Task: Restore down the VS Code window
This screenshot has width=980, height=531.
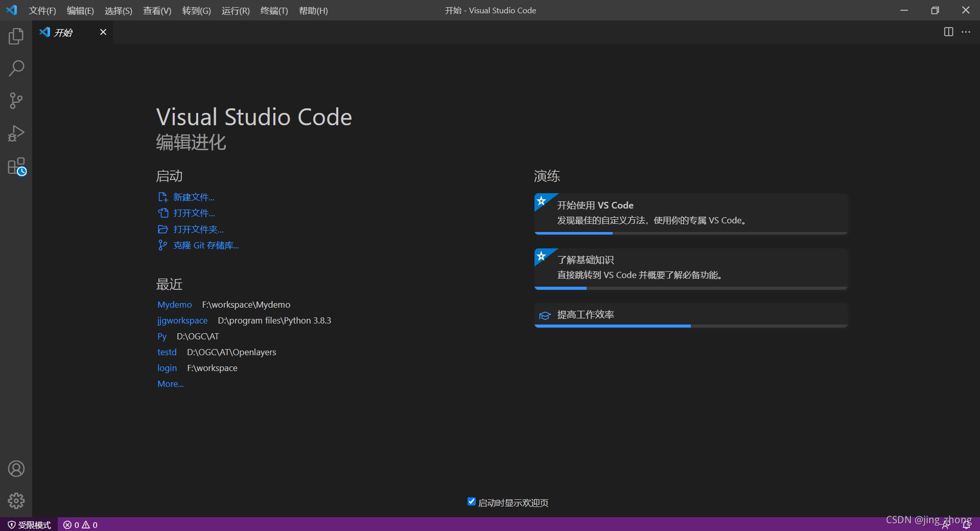Action: coord(935,10)
